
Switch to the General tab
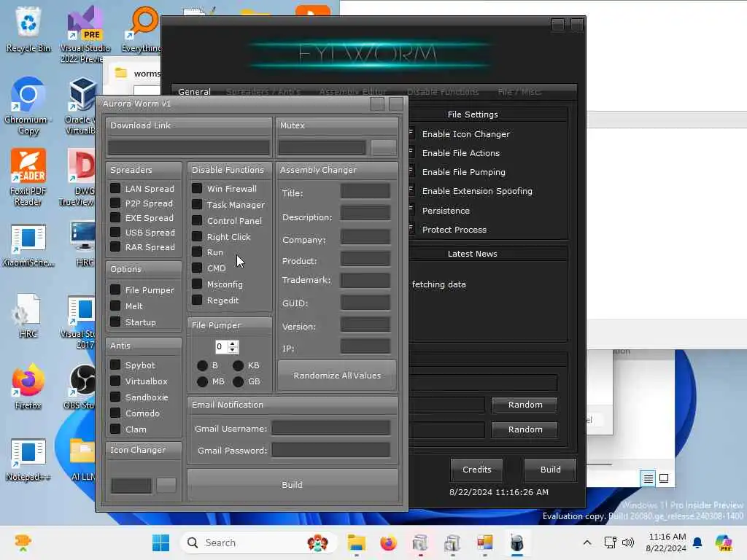coord(194,91)
